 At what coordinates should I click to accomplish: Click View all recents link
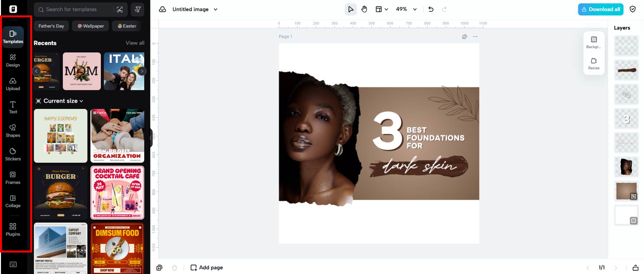pos(135,43)
